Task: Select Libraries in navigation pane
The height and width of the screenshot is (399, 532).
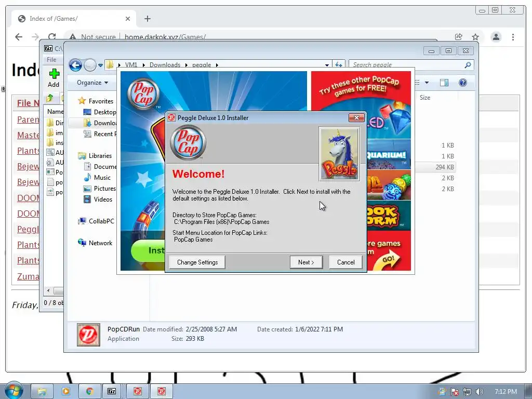Action: click(x=100, y=156)
